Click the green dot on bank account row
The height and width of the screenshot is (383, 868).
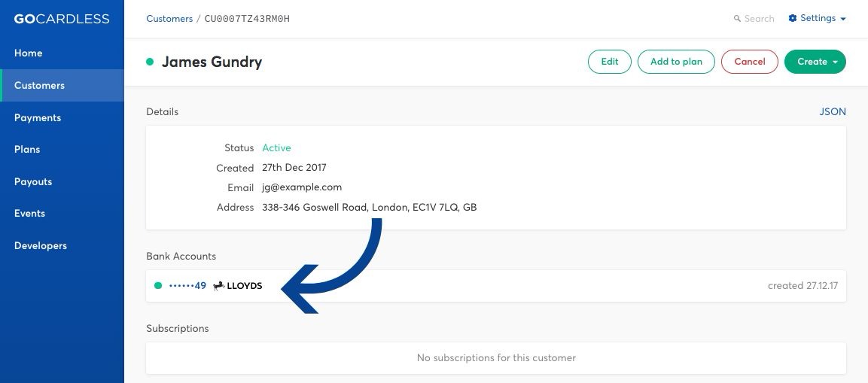158,286
